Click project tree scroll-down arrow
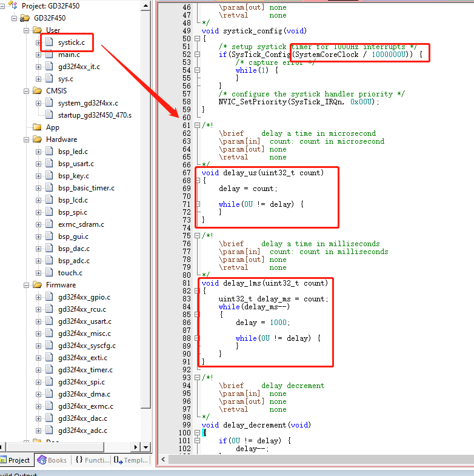474x476 pixels. point(145,447)
